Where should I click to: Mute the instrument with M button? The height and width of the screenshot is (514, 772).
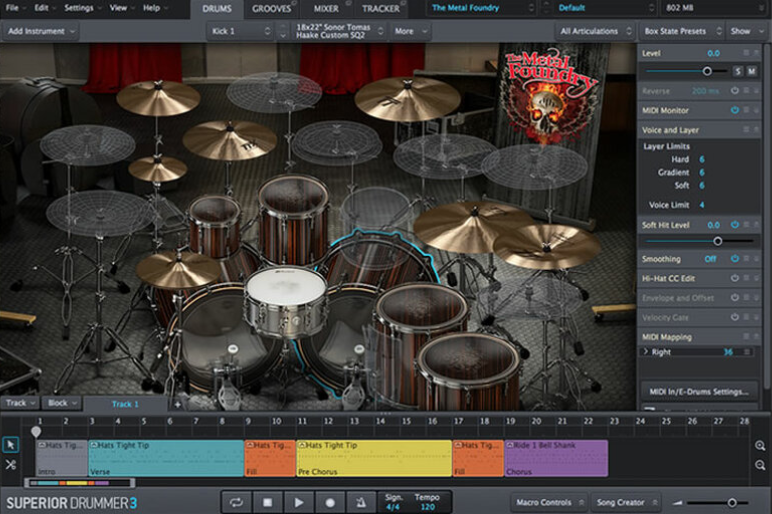tap(751, 71)
